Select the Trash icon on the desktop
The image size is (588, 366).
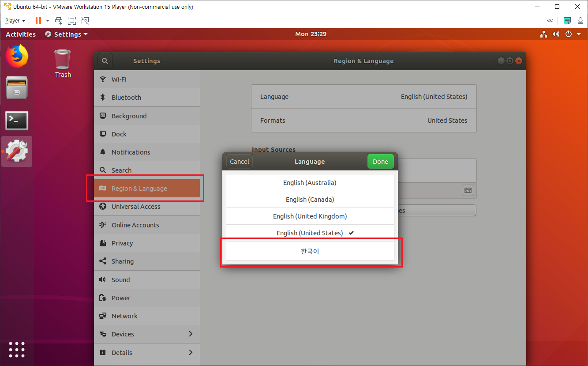tap(62, 64)
